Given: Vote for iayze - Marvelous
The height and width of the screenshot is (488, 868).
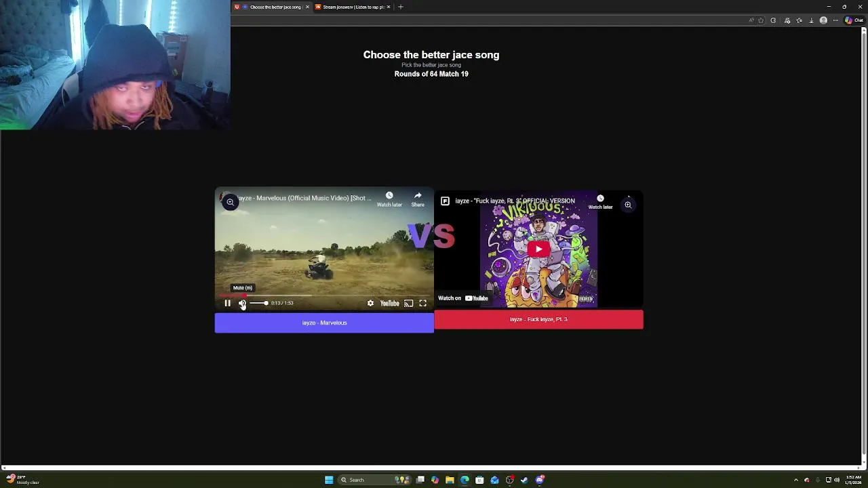Looking at the screenshot, I should (x=324, y=323).
